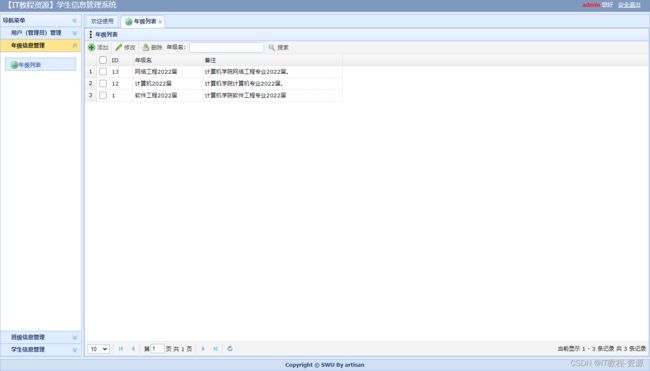This screenshot has width=650, height=371.
Task: Select the cell 计算机2022届
Action: (x=153, y=84)
